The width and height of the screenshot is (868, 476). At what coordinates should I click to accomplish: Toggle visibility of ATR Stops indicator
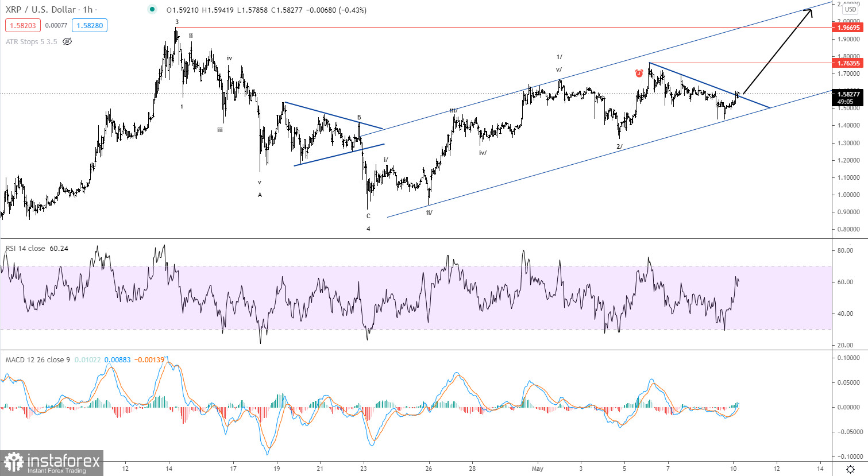(67, 41)
